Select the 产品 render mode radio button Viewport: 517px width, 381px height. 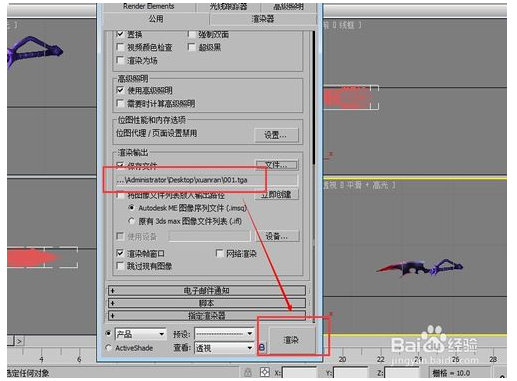coord(108,333)
